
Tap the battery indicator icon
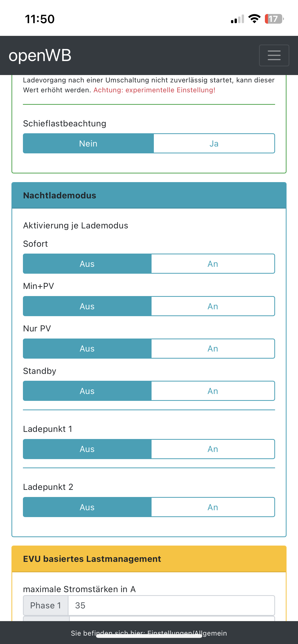tap(274, 19)
